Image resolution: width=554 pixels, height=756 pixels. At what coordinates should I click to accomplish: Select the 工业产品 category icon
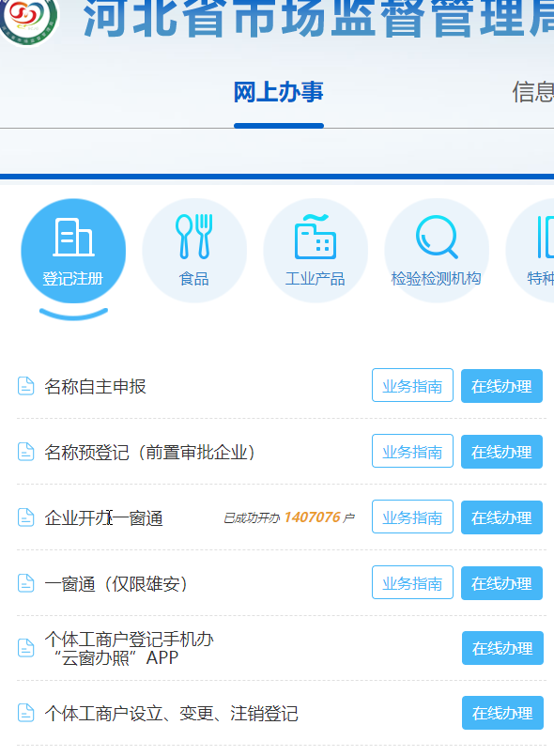tap(315, 251)
